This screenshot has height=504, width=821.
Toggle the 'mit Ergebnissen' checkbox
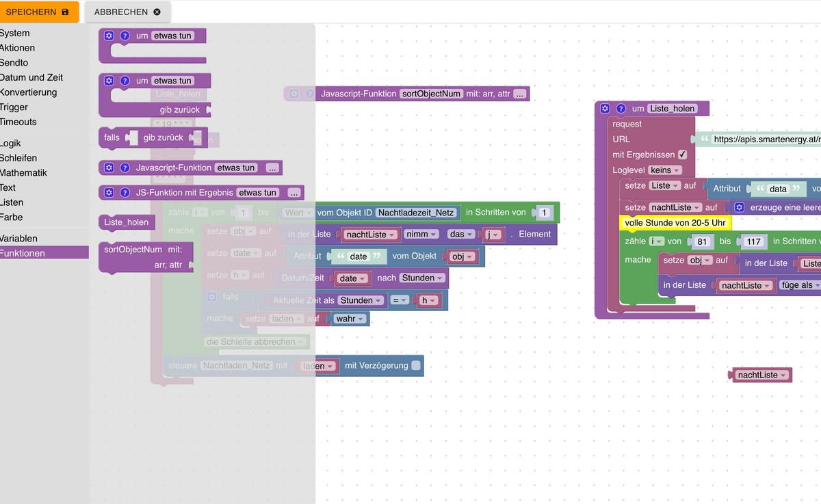click(682, 155)
